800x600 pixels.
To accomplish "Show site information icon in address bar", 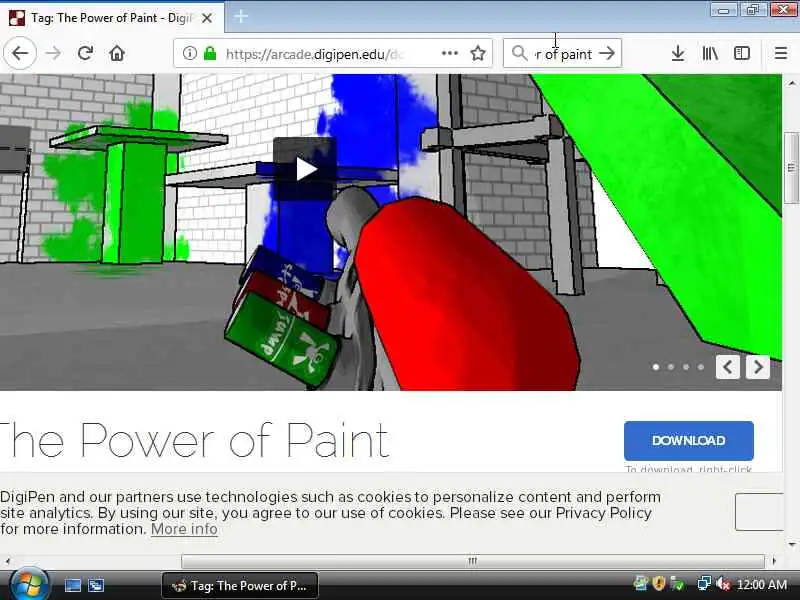I will [189, 53].
